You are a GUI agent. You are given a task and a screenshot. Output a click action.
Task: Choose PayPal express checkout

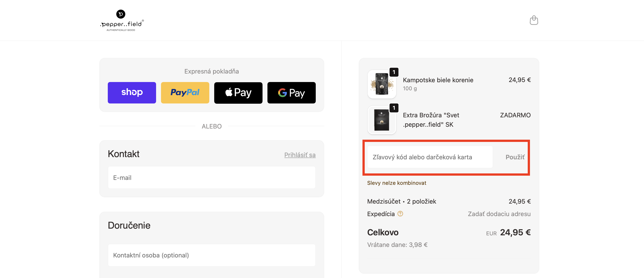pos(185,93)
